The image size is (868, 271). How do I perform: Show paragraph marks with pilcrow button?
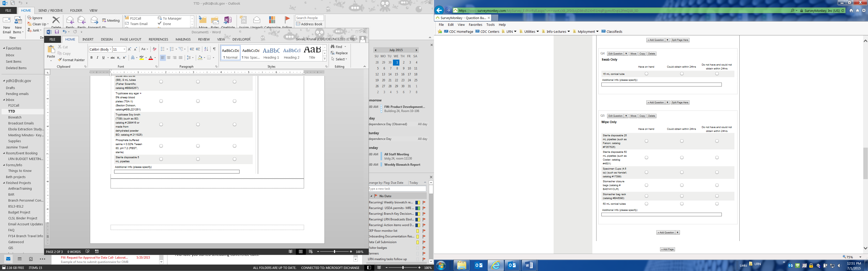coord(214,49)
